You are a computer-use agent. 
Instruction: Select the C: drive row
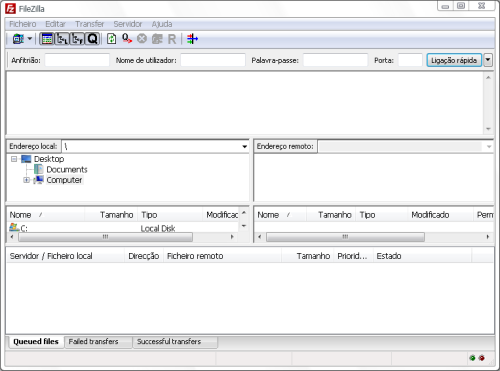[x=123, y=228]
